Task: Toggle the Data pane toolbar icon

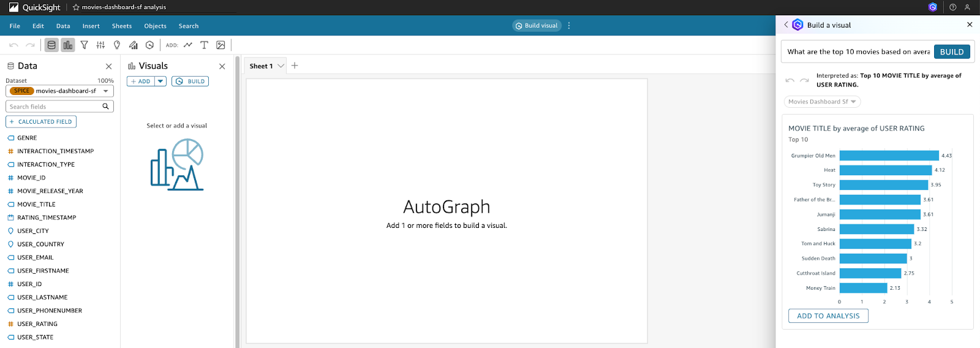Action: [x=51, y=45]
